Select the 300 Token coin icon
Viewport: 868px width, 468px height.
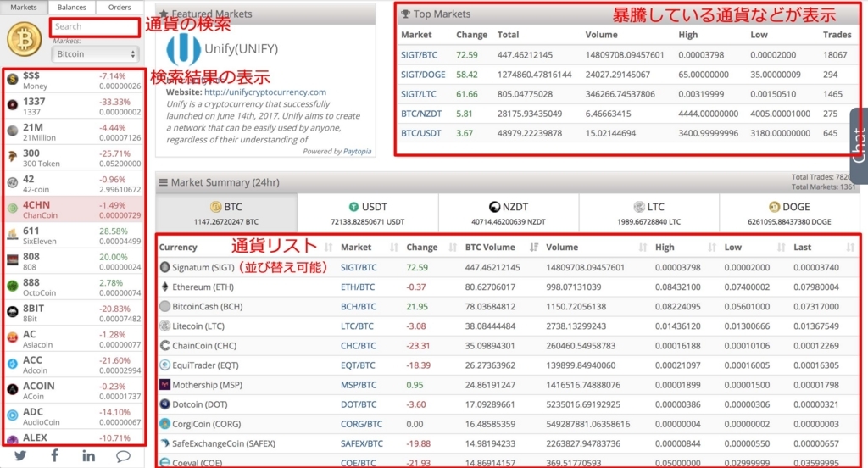12,157
